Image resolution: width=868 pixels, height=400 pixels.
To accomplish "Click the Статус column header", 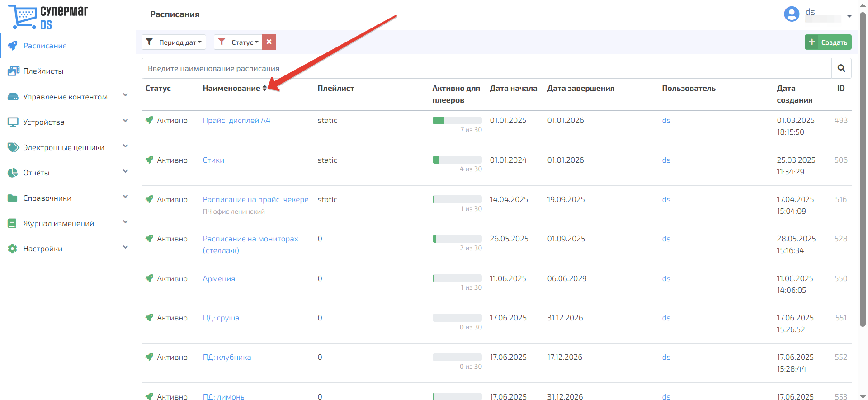I will (x=158, y=88).
